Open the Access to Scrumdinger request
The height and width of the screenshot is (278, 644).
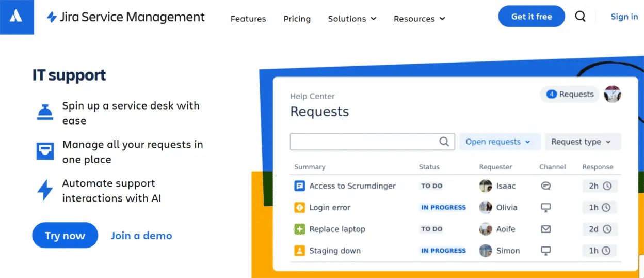pyautogui.click(x=352, y=186)
